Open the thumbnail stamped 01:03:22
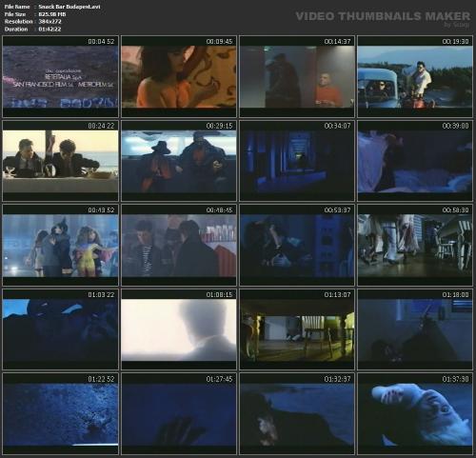This screenshot has height=458, width=476. click(60, 329)
